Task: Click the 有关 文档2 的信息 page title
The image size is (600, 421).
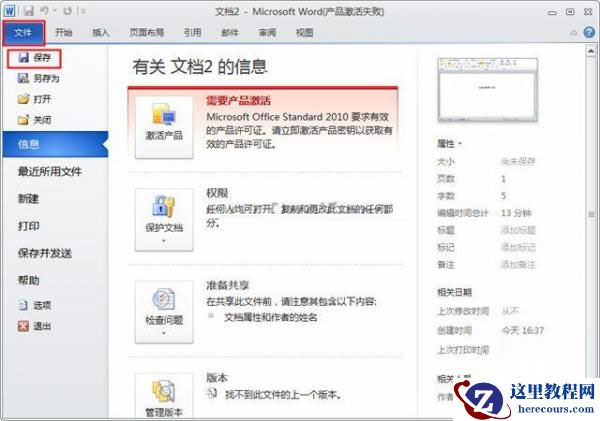Action: [x=199, y=67]
